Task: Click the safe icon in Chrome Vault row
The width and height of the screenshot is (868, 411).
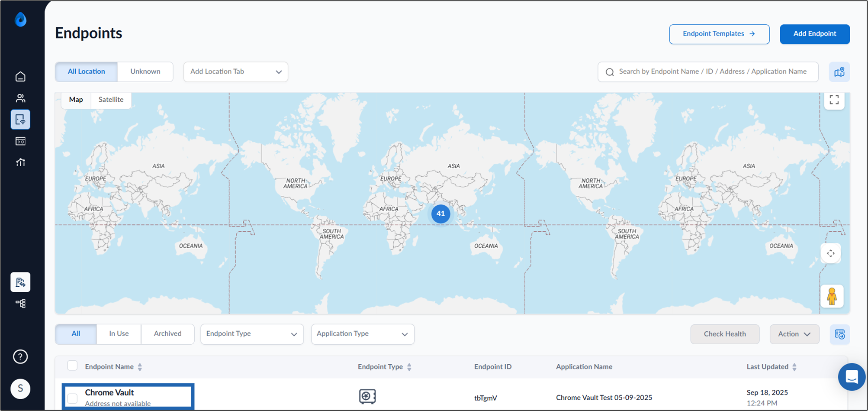Action: [x=367, y=396]
